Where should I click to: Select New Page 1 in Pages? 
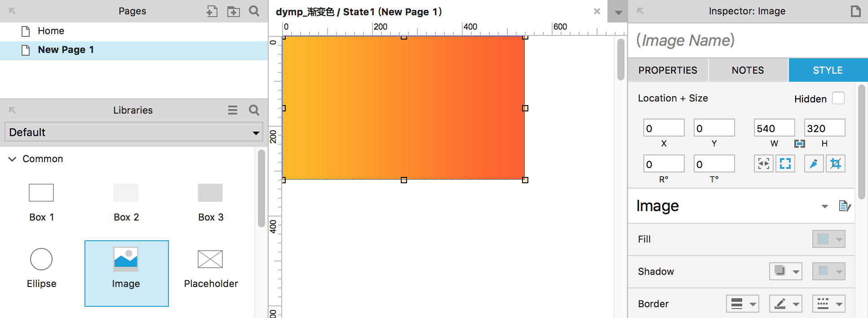pyautogui.click(x=134, y=50)
